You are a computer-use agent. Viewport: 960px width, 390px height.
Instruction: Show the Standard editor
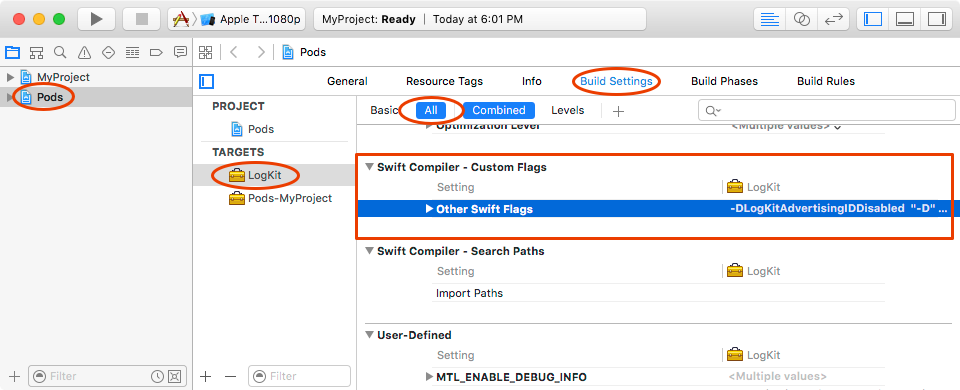tap(770, 19)
